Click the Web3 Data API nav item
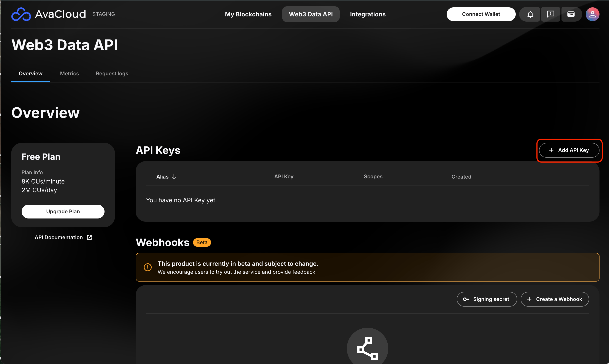 311,14
